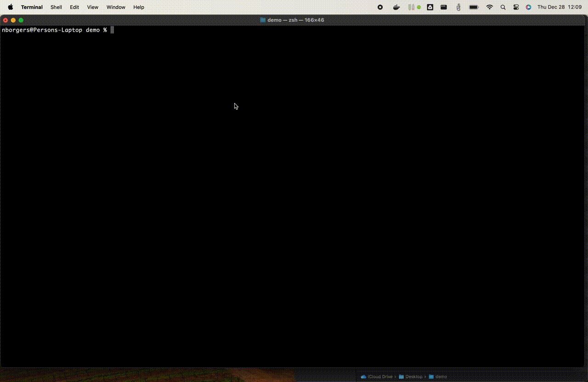This screenshot has height=382, width=588.
Task: Click the grey figure-eight menu bar icon
Action: point(458,7)
